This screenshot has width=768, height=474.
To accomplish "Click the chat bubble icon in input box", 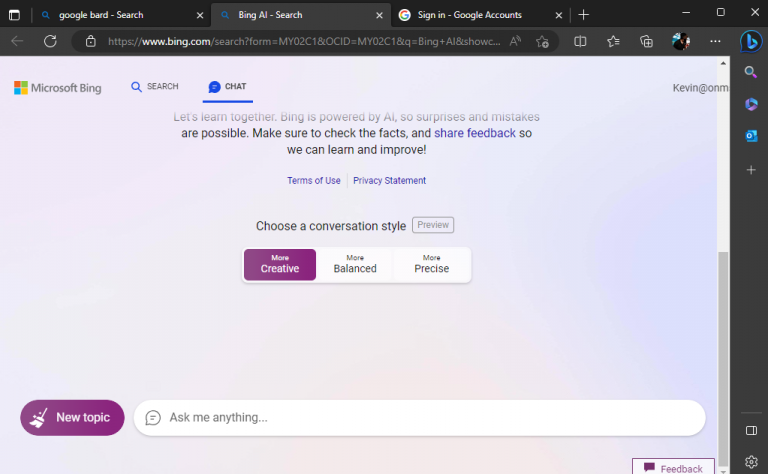I will (x=153, y=418).
